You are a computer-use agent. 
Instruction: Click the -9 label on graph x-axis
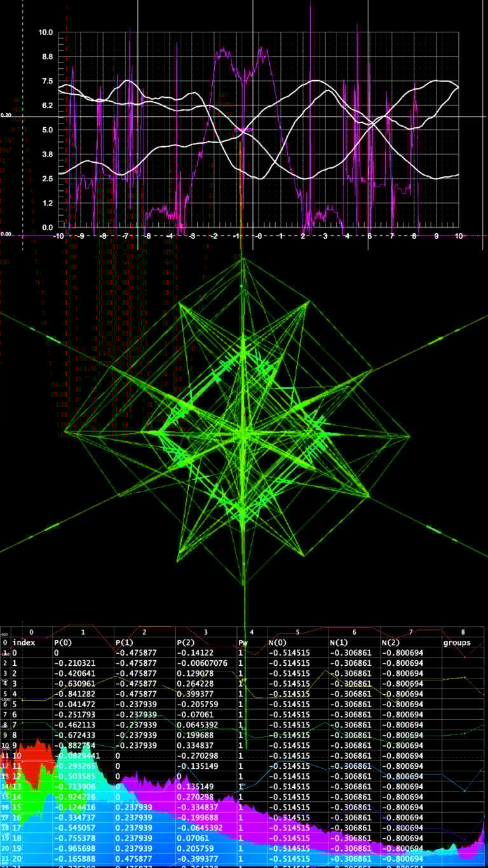click(81, 236)
